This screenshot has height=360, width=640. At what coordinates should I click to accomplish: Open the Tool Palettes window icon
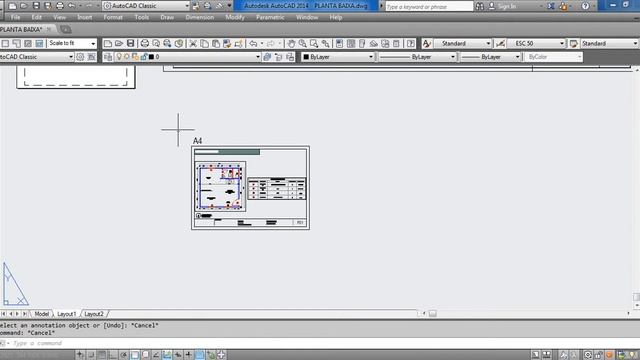[362, 43]
